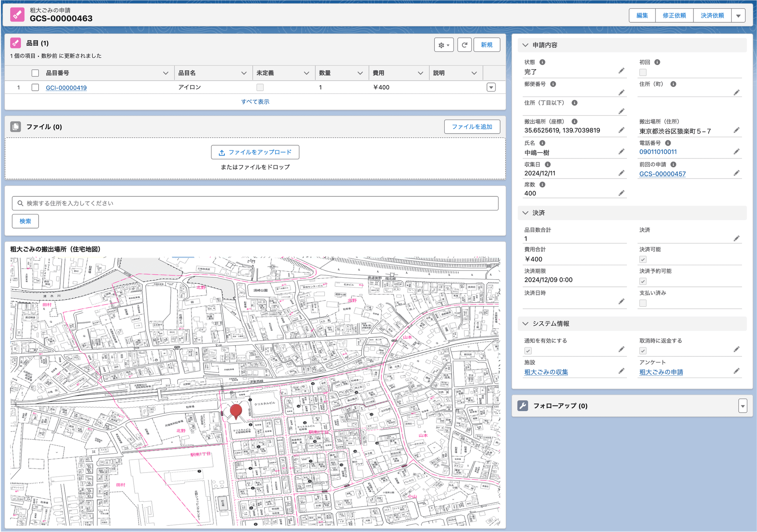This screenshot has width=757, height=532.
Task: Open the GCS-00000457 previous request link
Action: tap(662, 174)
